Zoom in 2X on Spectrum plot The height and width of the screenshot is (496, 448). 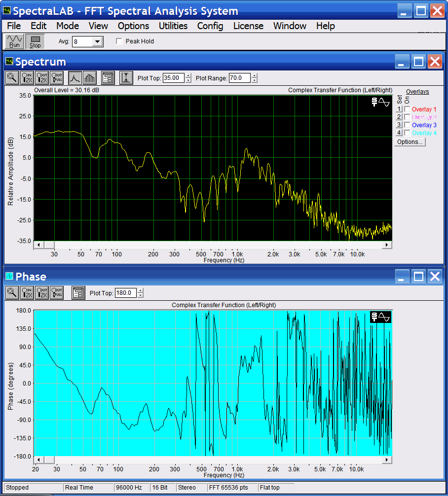27,77
